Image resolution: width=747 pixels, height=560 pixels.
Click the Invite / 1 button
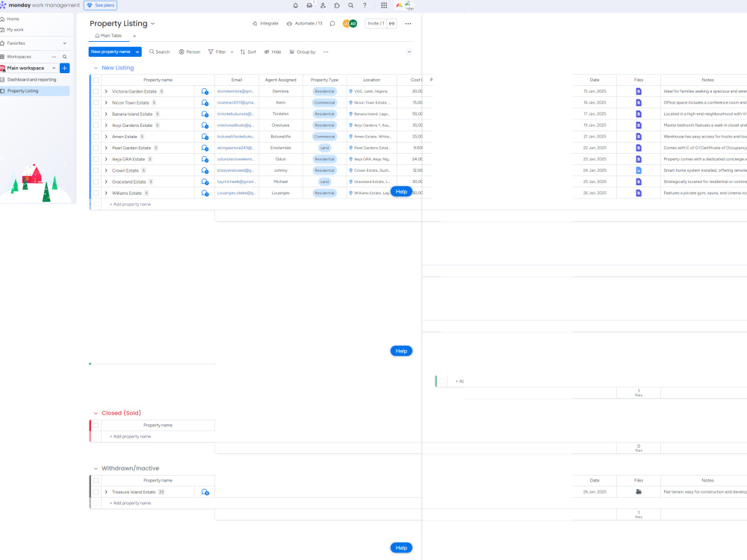(x=376, y=23)
